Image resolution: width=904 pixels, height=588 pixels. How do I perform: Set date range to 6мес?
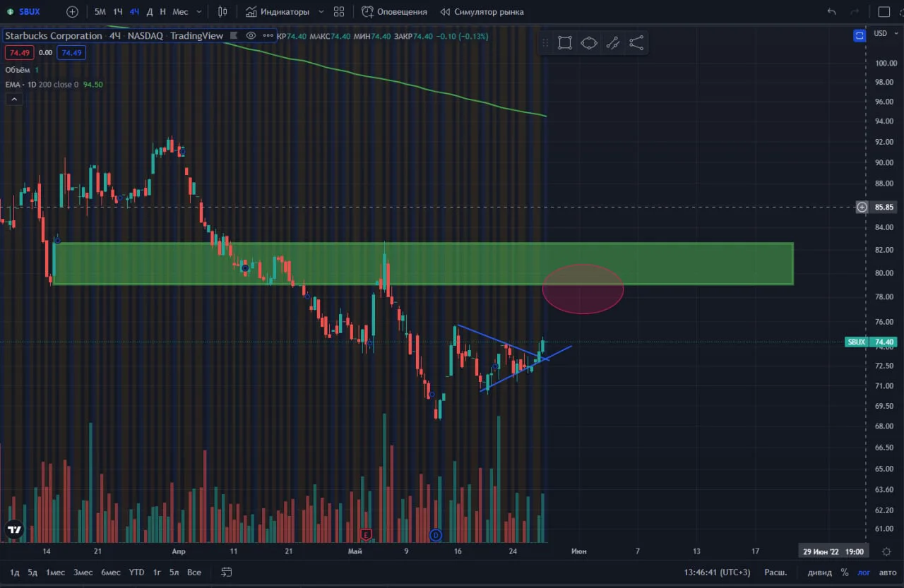(111, 572)
